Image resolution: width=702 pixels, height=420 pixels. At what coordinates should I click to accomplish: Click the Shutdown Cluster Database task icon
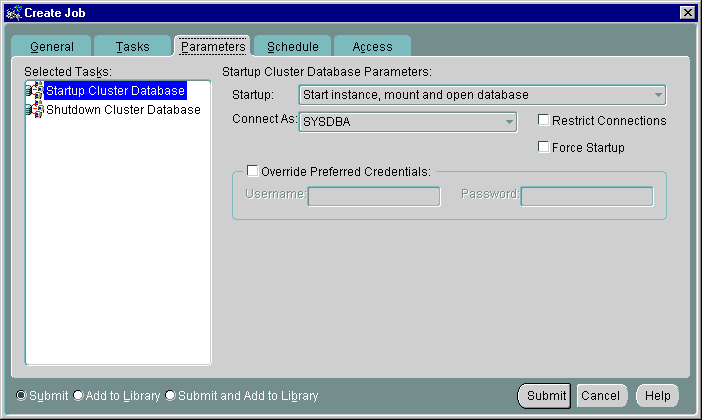pyautogui.click(x=34, y=109)
